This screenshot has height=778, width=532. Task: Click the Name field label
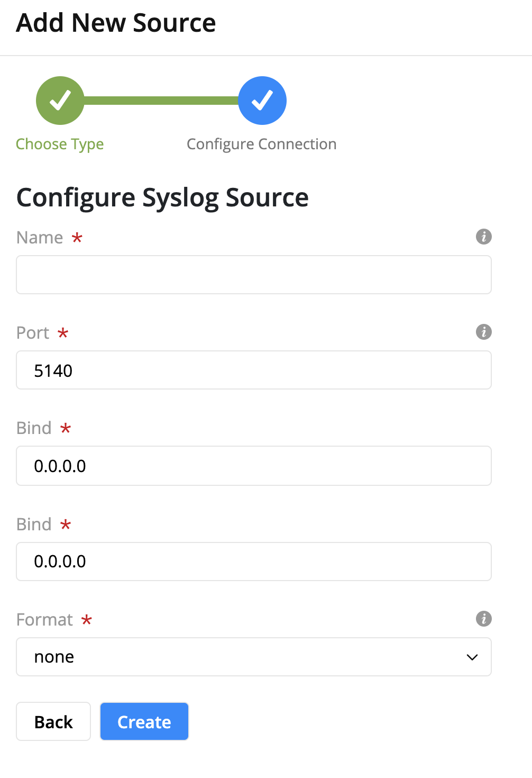pos(40,238)
